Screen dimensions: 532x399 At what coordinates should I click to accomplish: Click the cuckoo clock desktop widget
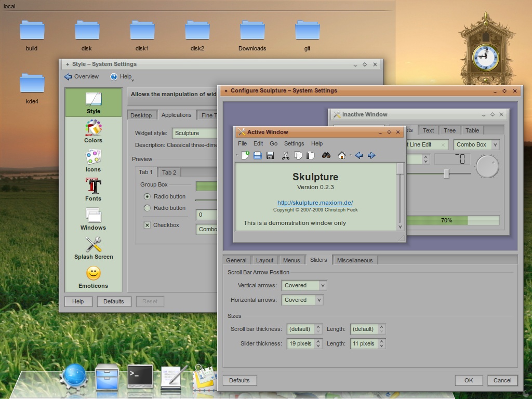coord(486,49)
